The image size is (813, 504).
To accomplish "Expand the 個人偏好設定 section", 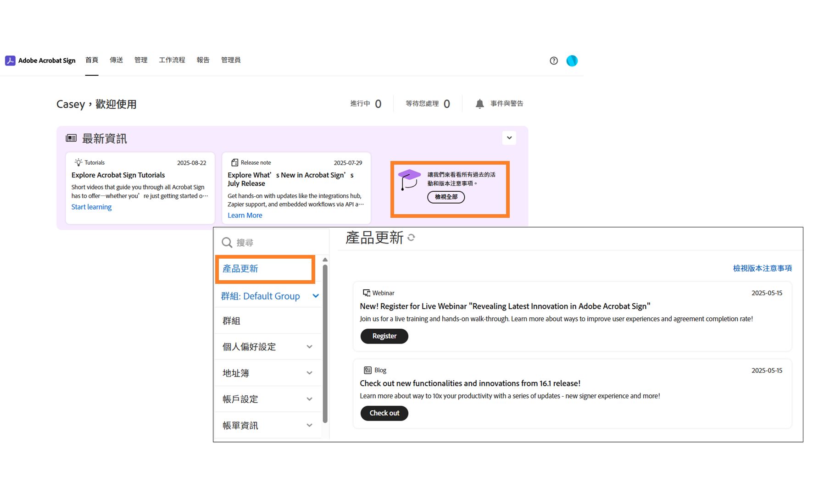I will click(310, 347).
